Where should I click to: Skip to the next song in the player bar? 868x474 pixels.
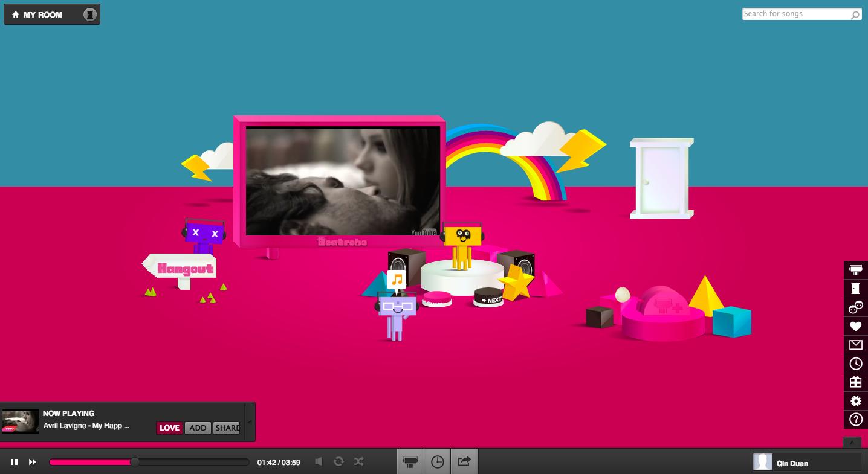pos(33,462)
